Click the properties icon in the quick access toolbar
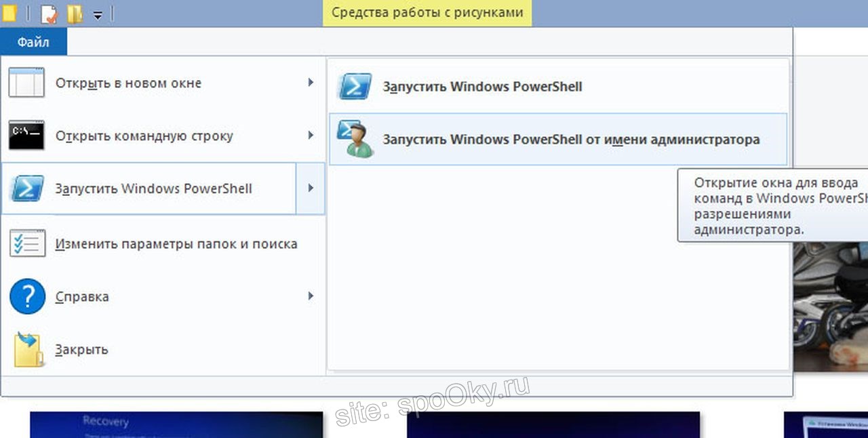 tap(49, 14)
